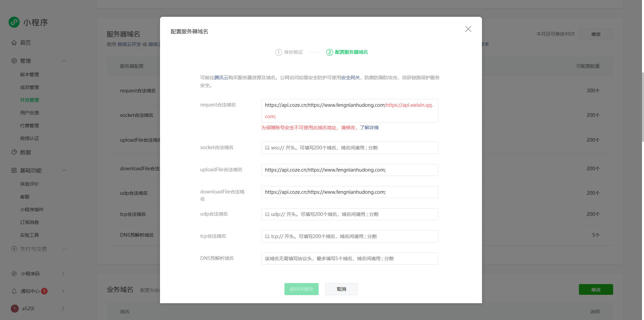The image size is (644, 320).
Task: Focus the DNS预解析域名 input field
Action: click(x=350, y=259)
